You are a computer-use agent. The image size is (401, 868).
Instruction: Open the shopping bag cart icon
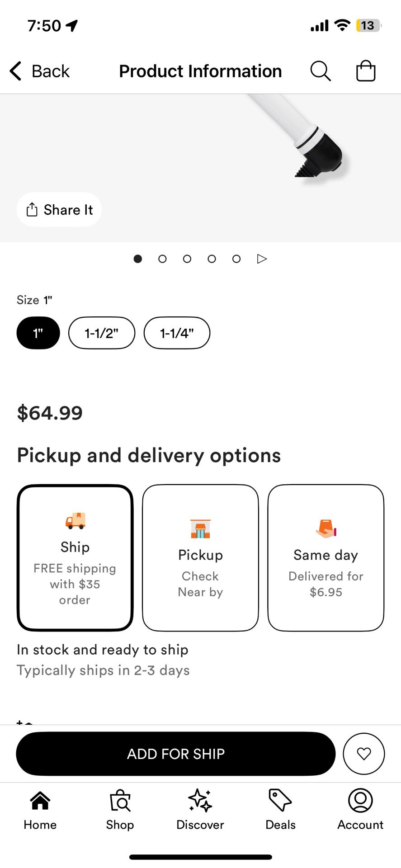click(366, 71)
